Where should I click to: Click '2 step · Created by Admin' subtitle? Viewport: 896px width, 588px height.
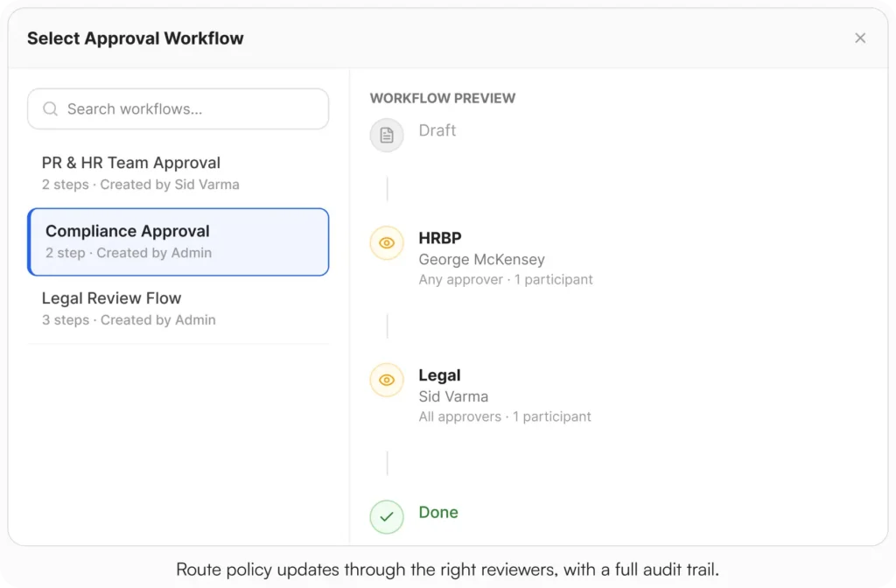tap(129, 253)
